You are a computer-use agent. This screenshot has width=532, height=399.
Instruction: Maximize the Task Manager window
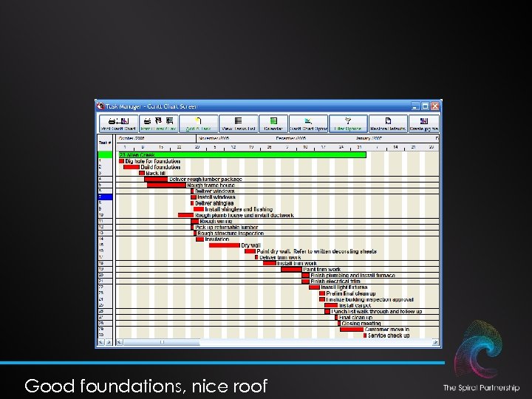point(425,106)
